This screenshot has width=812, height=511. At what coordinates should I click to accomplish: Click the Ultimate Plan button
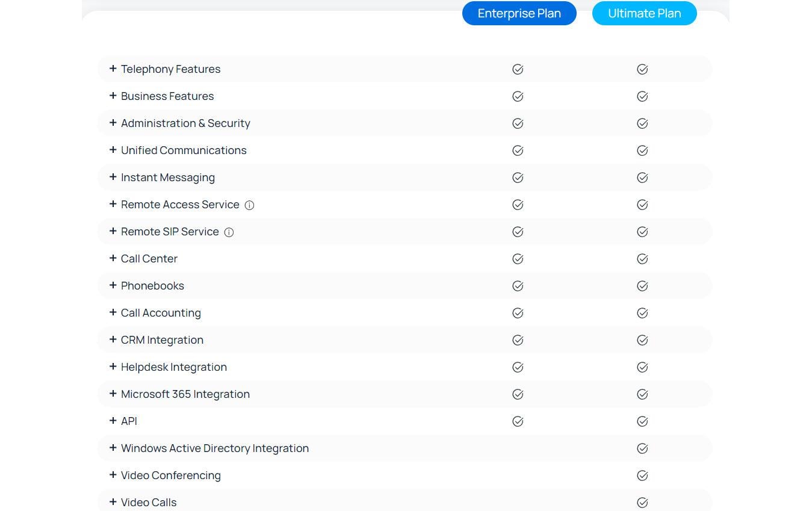644,13
